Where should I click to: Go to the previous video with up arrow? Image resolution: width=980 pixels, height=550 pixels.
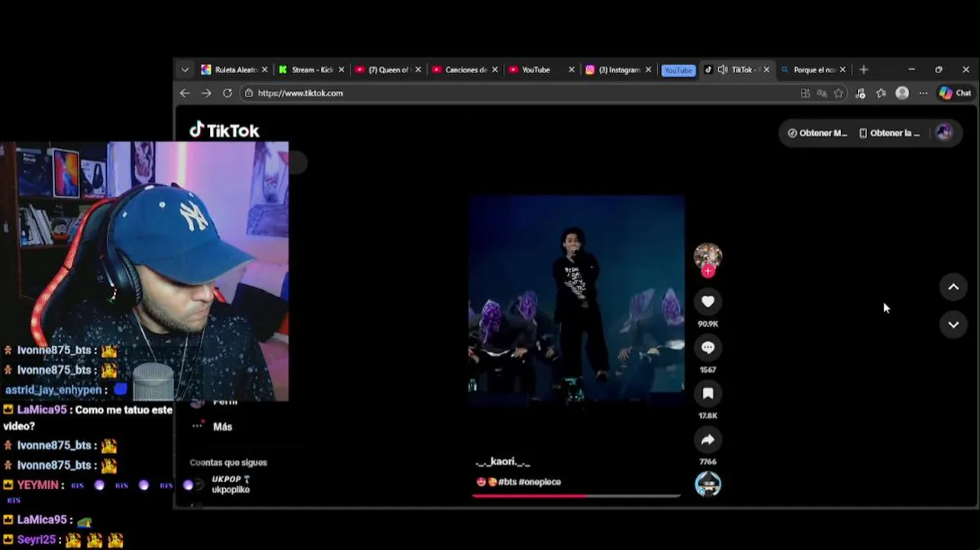[x=953, y=287]
